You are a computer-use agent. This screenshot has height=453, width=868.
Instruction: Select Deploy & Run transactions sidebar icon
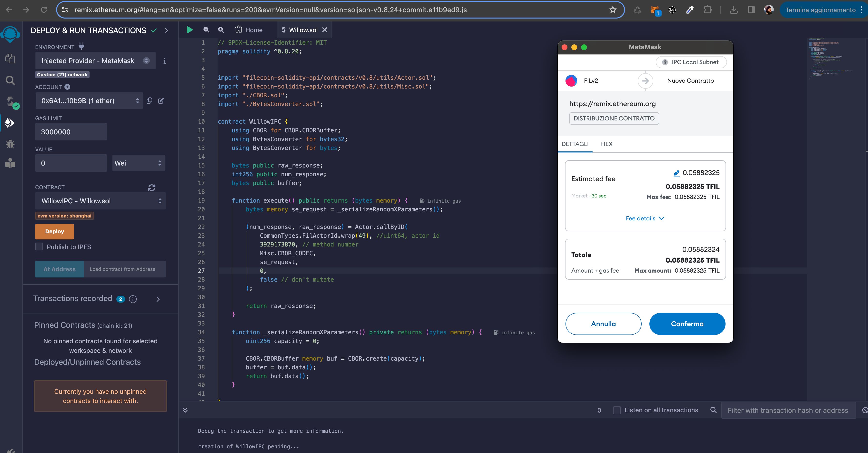click(x=10, y=123)
